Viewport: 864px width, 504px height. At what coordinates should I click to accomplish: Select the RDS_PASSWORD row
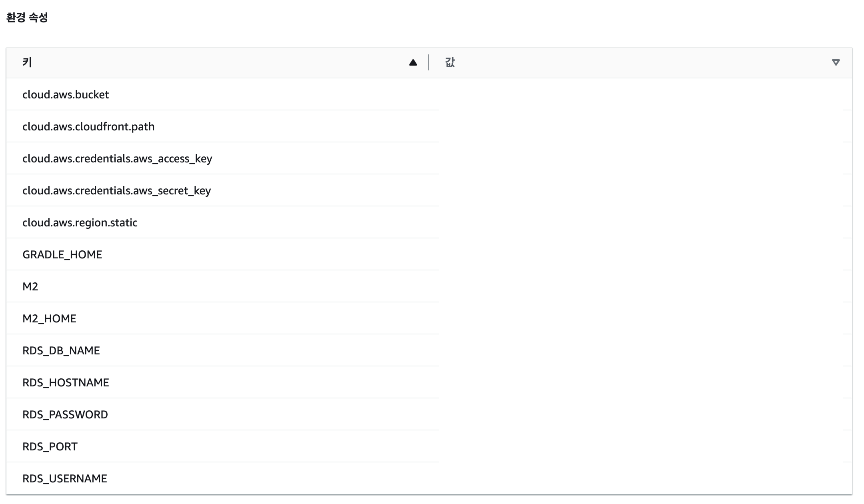[x=65, y=415]
